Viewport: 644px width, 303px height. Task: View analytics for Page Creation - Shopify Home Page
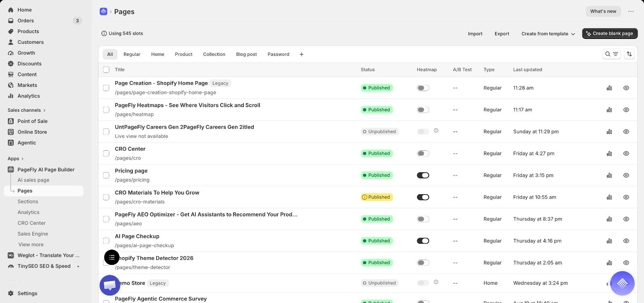pyautogui.click(x=609, y=88)
